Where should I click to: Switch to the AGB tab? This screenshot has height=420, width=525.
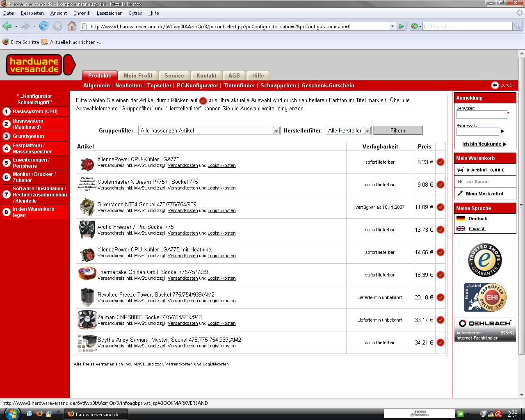coord(234,75)
